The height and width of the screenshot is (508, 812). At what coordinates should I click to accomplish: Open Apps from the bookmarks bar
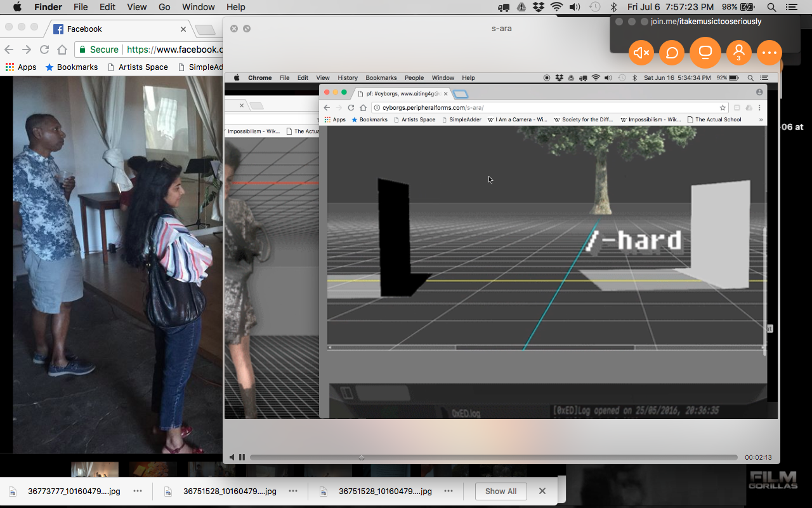[21, 67]
